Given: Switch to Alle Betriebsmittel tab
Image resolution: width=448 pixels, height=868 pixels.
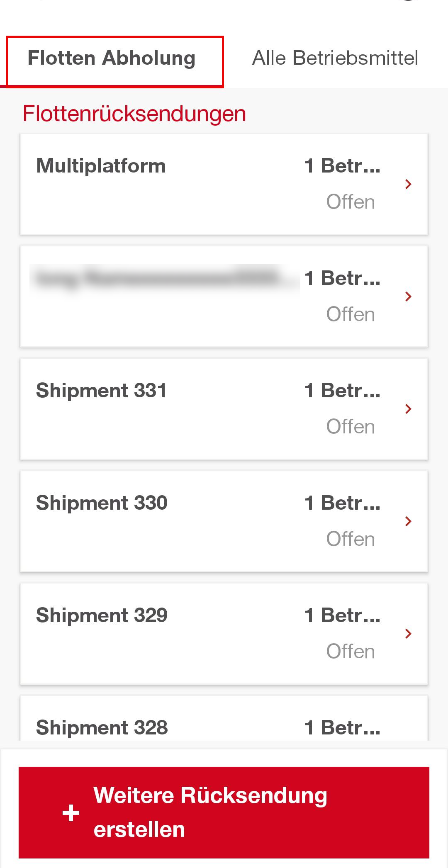Looking at the screenshot, I should 335,58.
